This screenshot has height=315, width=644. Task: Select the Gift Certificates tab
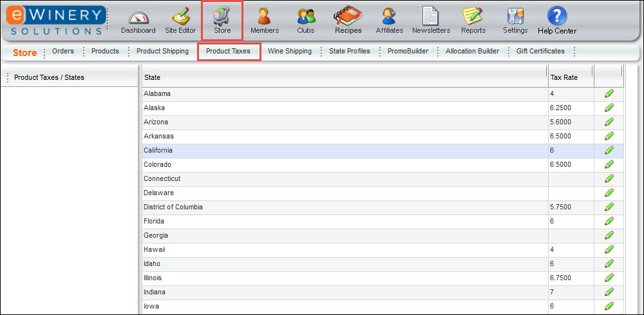(540, 52)
